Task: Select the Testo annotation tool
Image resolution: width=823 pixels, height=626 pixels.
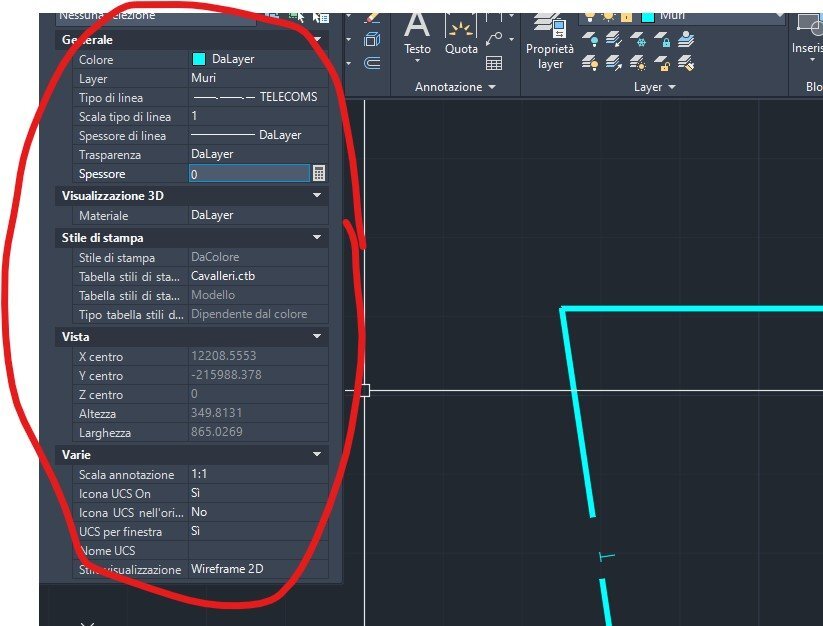Action: 417,36
